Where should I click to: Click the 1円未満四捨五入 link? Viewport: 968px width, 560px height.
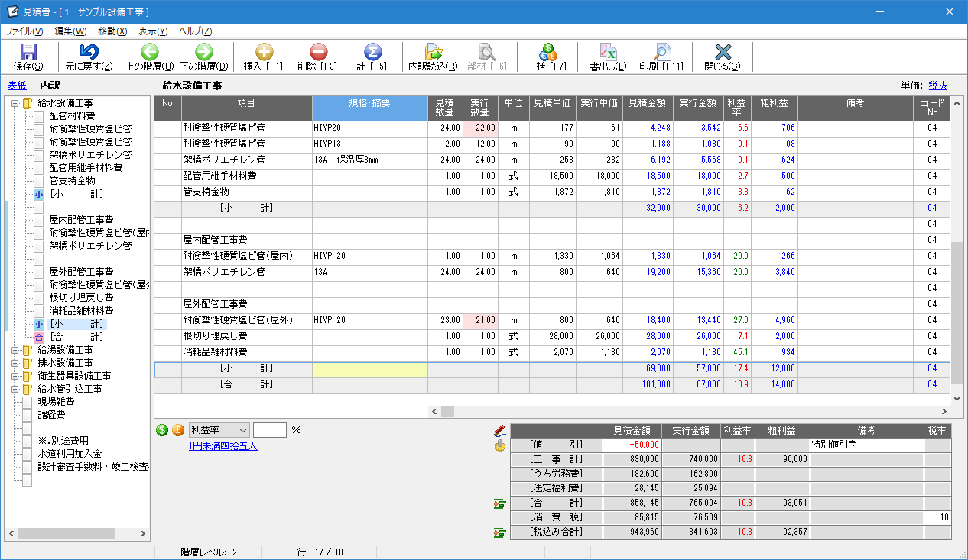(223, 445)
